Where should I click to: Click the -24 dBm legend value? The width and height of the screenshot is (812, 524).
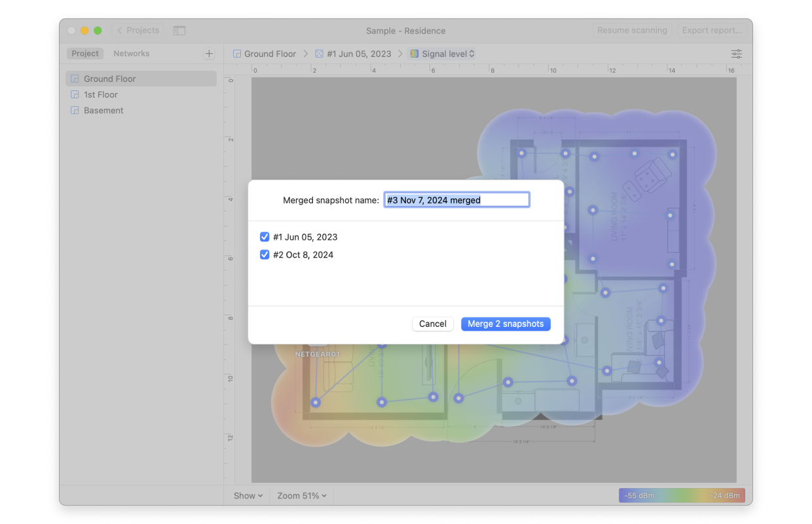(x=725, y=495)
